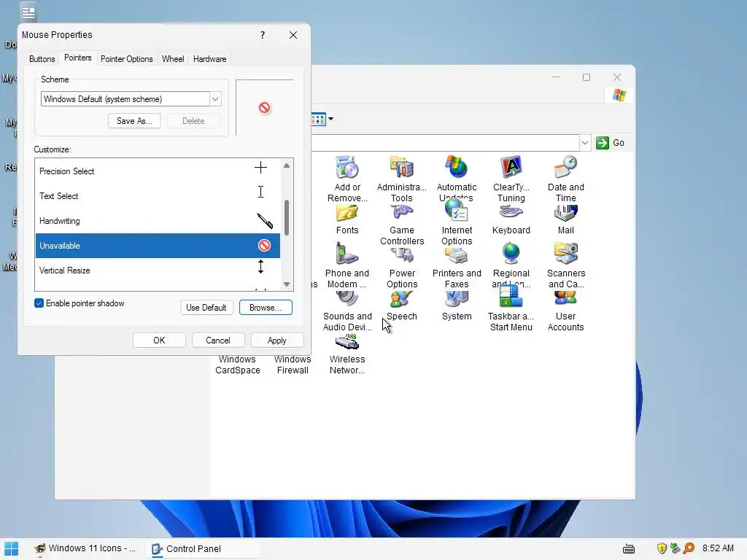Open Date and Time icon
The image size is (747, 560).
point(565,168)
